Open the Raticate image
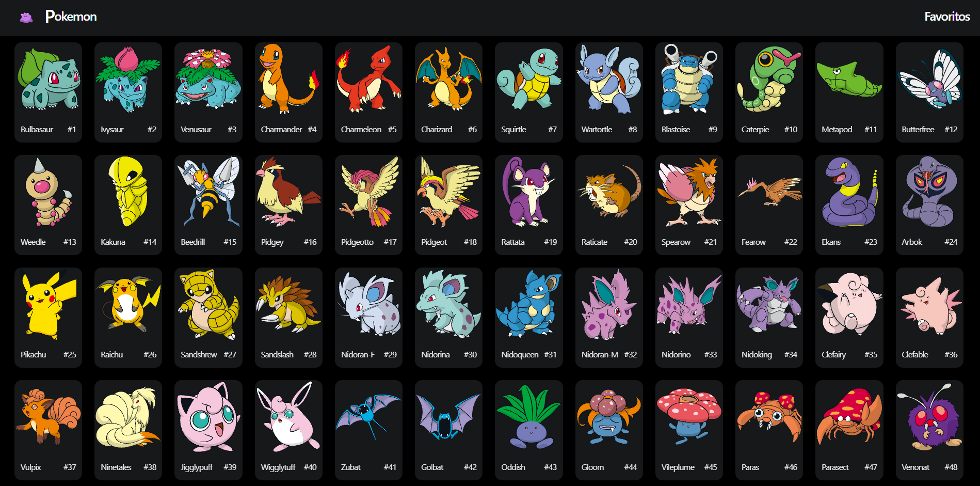The height and width of the screenshot is (486, 980). [x=609, y=191]
